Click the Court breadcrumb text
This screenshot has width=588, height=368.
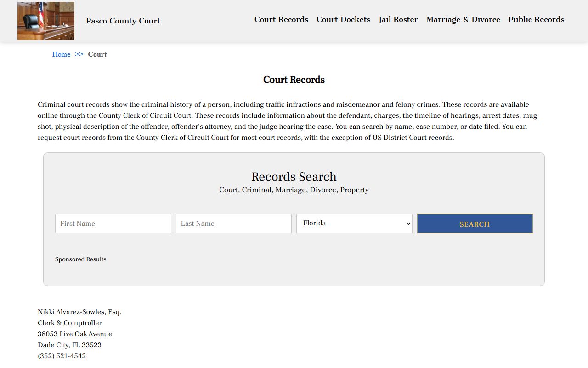(97, 54)
